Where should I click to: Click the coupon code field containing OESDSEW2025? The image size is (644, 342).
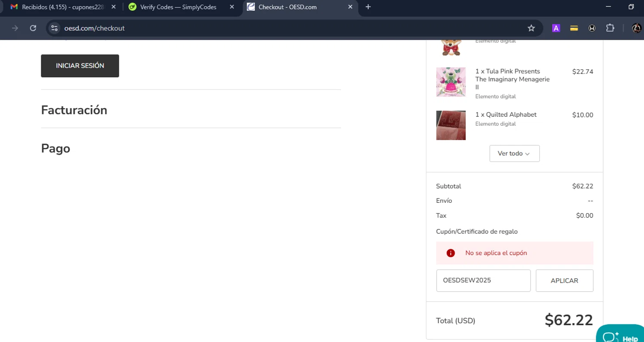[x=483, y=281]
